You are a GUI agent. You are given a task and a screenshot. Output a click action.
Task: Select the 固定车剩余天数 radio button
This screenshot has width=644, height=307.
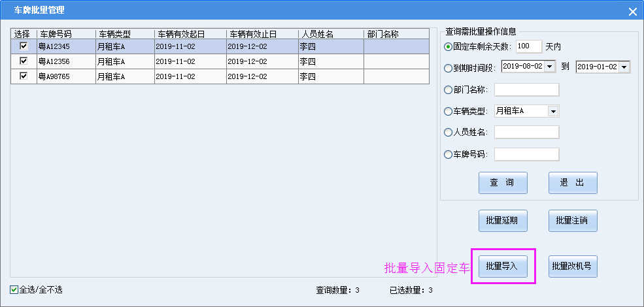[x=449, y=47]
